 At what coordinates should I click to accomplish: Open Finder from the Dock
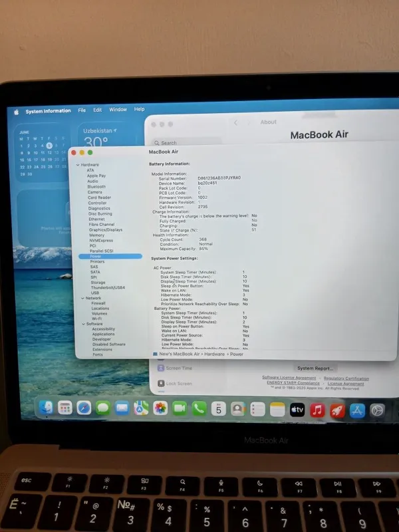(46, 408)
